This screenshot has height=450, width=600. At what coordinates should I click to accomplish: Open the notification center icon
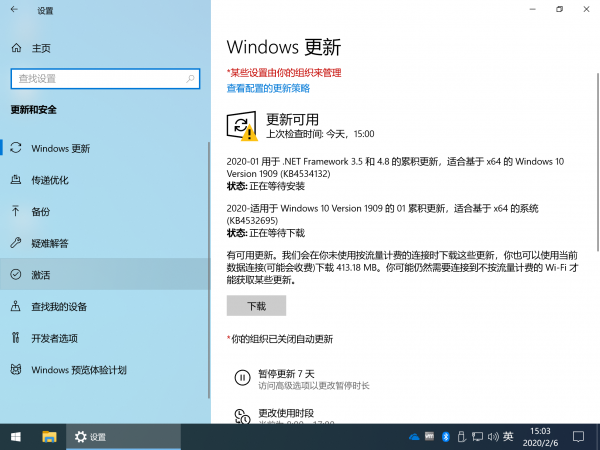(578, 437)
